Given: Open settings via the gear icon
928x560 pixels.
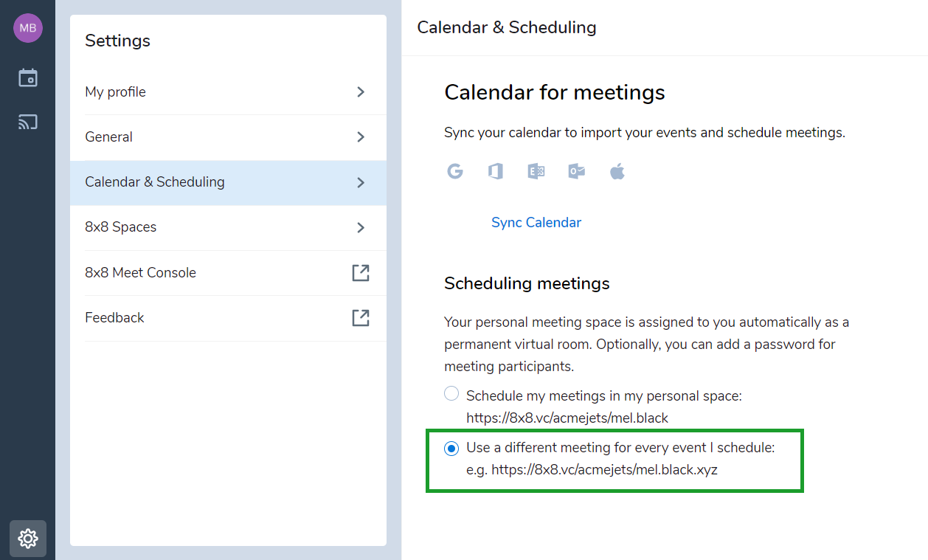Looking at the screenshot, I should 28,539.
